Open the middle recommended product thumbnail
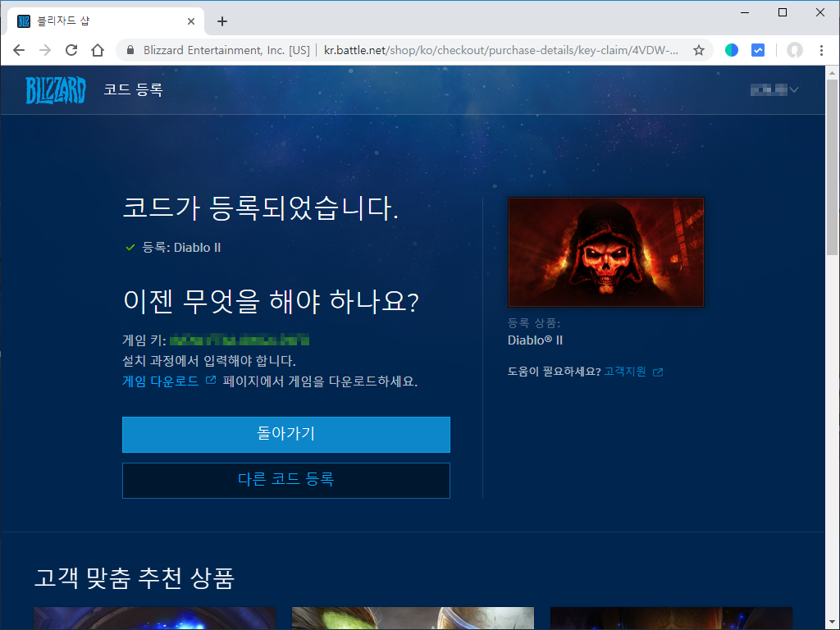This screenshot has width=840, height=630. click(413, 619)
